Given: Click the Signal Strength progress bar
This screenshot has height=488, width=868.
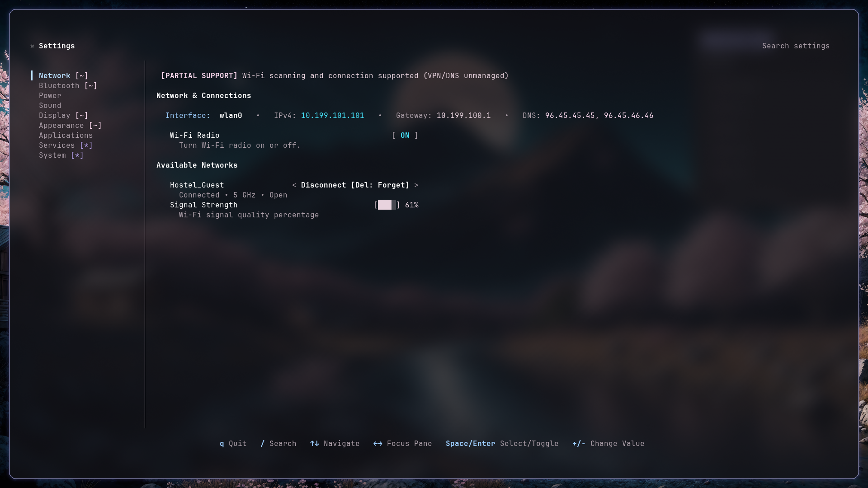Looking at the screenshot, I should pyautogui.click(x=387, y=205).
